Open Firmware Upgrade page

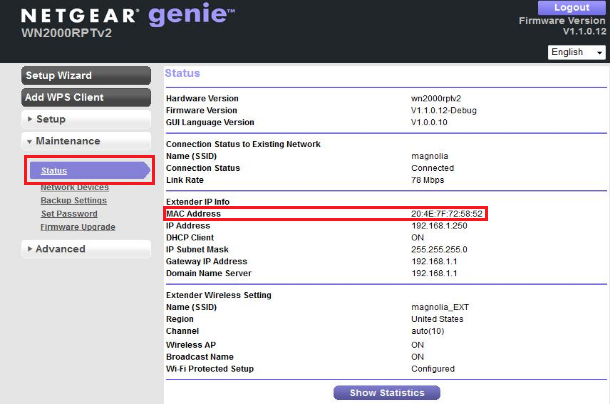pos(78,227)
